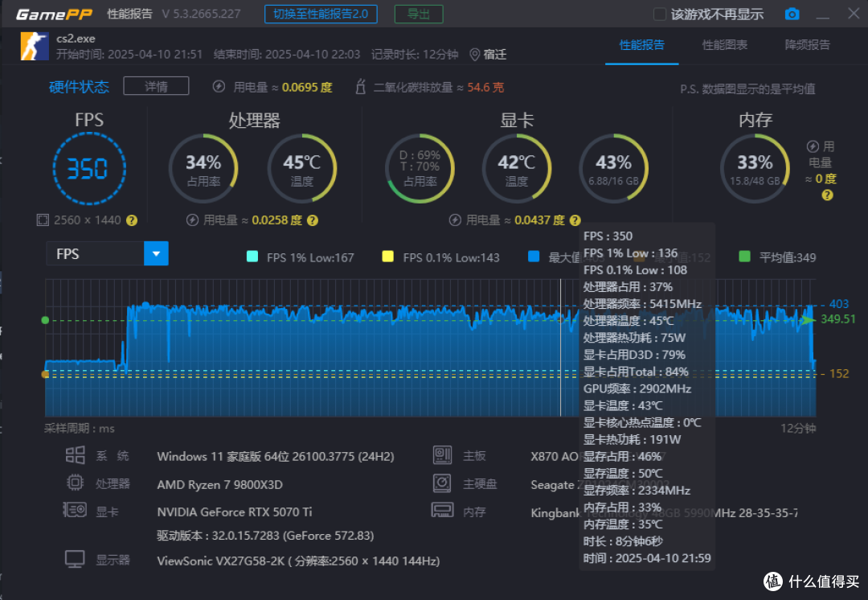
Task: Click the graphics card D:69% usage gauge
Action: [x=420, y=168]
